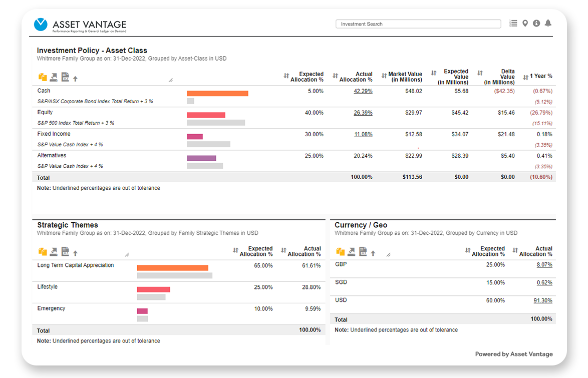Open the GBP 8.07% allocation link
Image resolution: width=588 pixels, height=378 pixels.
pyautogui.click(x=544, y=264)
